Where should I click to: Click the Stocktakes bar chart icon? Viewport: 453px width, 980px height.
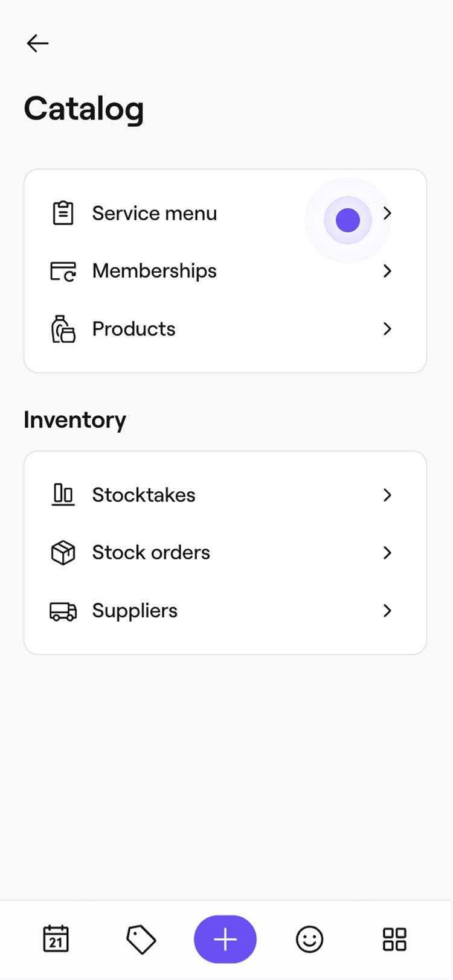tap(63, 495)
